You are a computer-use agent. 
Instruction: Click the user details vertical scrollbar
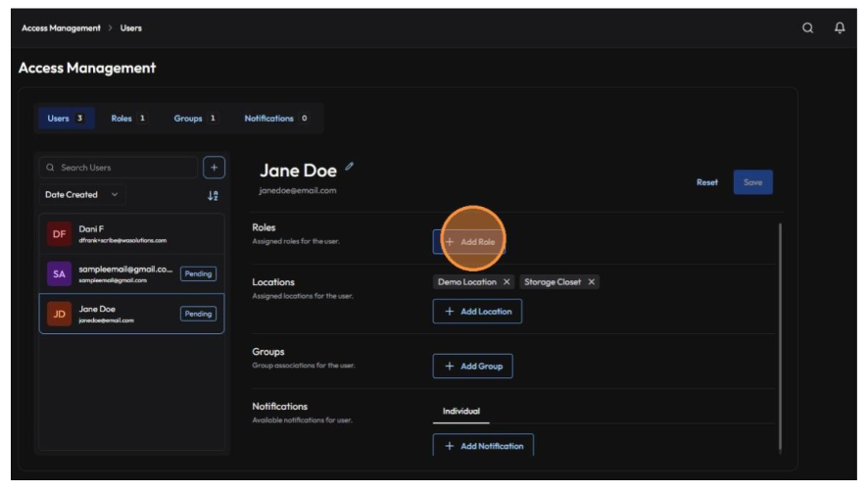(780, 336)
